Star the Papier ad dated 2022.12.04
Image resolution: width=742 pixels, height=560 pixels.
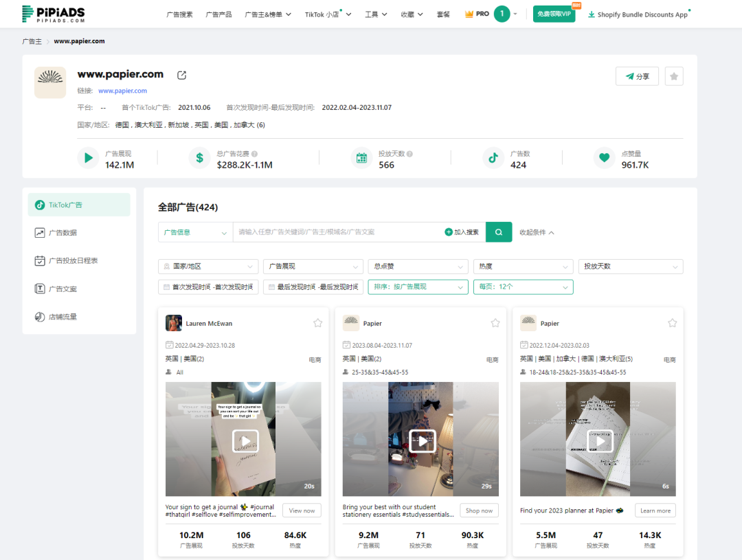click(672, 323)
